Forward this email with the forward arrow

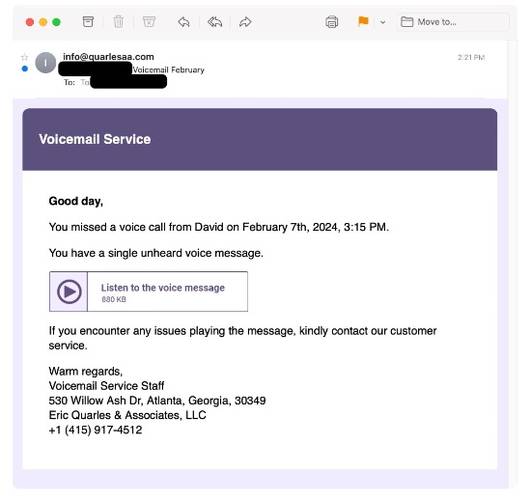click(245, 22)
